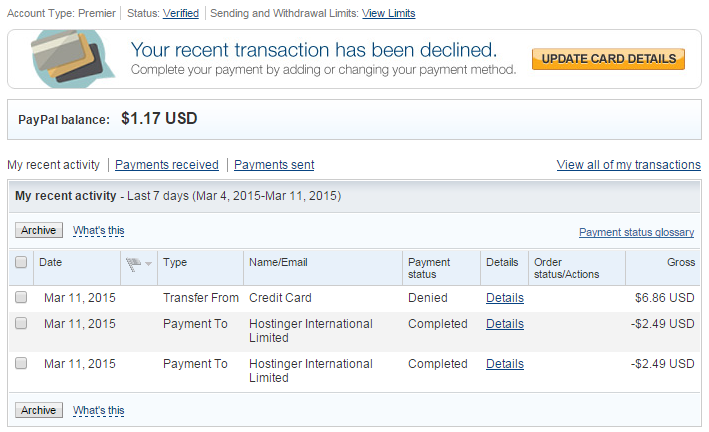The image size is (709, 432).
Task: Click the credit cards illustration icon
Action: pos(69,58)
